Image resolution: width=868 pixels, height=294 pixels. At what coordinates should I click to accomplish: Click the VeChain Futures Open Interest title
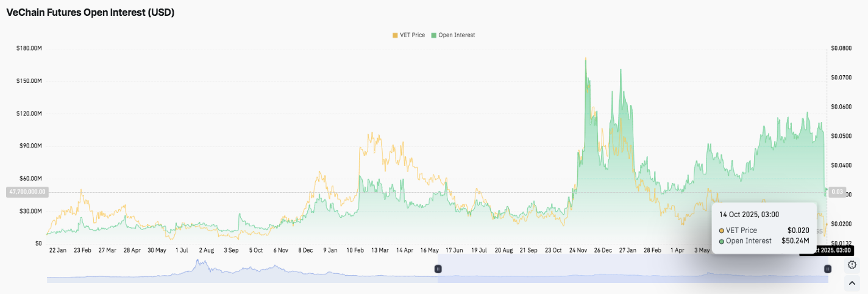pyautogui.click(x=90, y=12)
